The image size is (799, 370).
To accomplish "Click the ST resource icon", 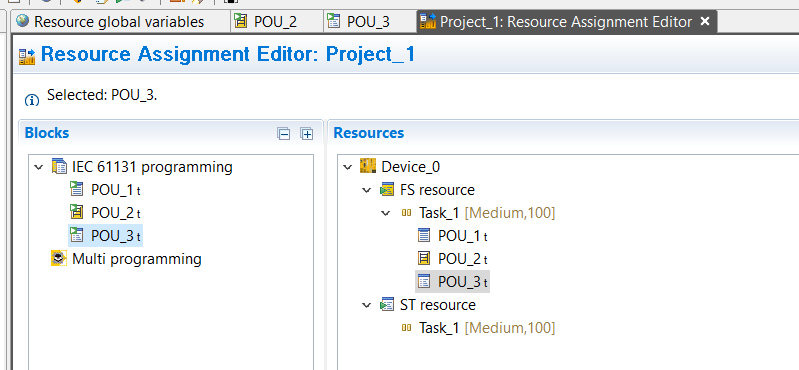I will (x=387, y=305).
